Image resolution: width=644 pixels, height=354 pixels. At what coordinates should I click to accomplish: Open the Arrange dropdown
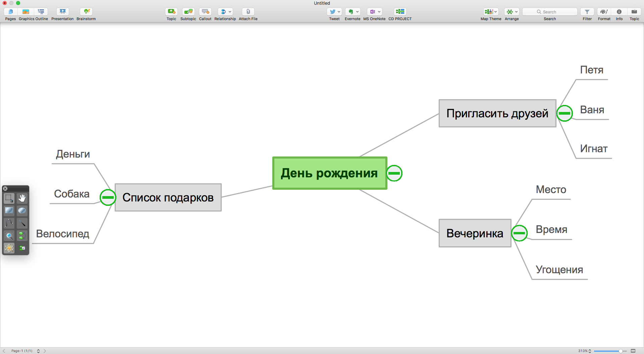tap(516, 12)
